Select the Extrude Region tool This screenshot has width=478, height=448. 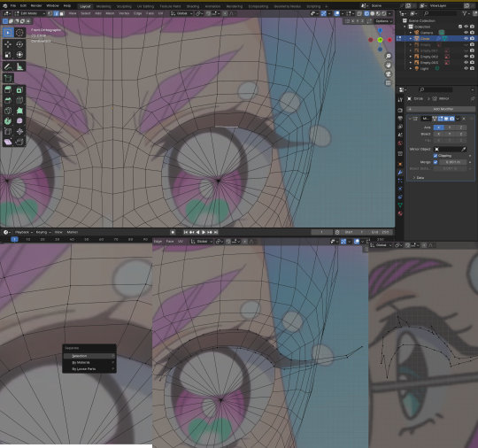8,90
